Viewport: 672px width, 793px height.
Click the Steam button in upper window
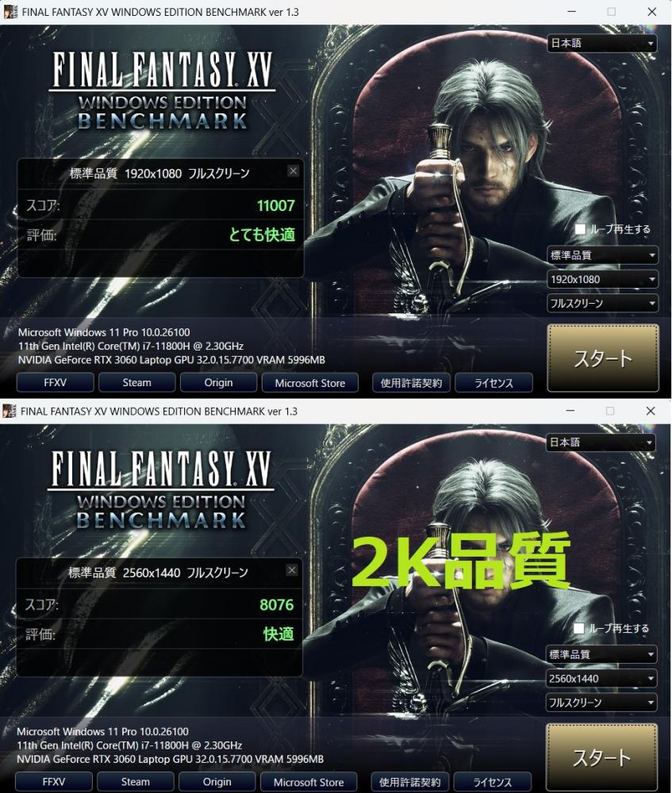pos(137,382)
